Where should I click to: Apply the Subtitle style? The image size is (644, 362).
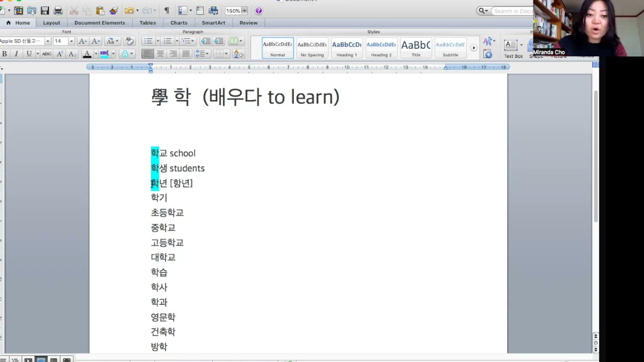pos(450,48)
